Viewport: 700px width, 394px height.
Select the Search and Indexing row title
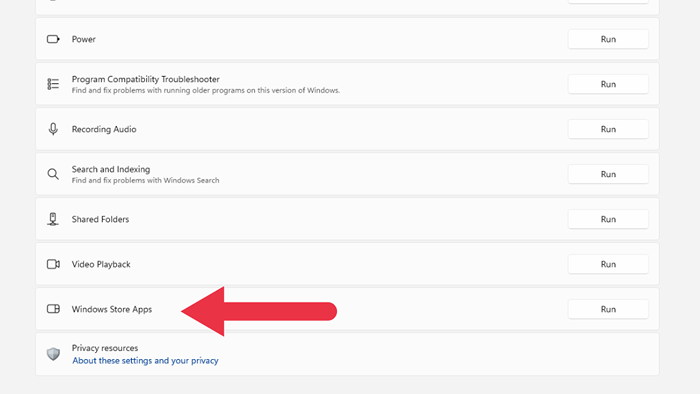coord(111,169)
